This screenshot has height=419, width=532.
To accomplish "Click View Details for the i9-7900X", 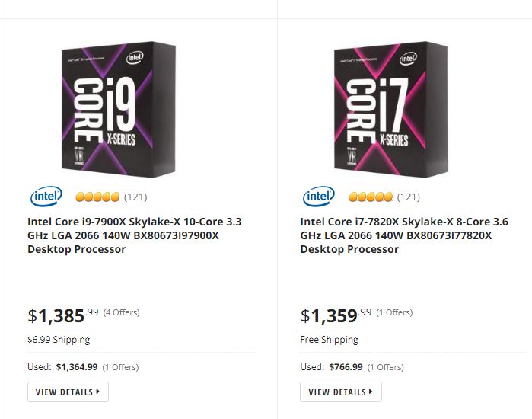I will (68, 392).
